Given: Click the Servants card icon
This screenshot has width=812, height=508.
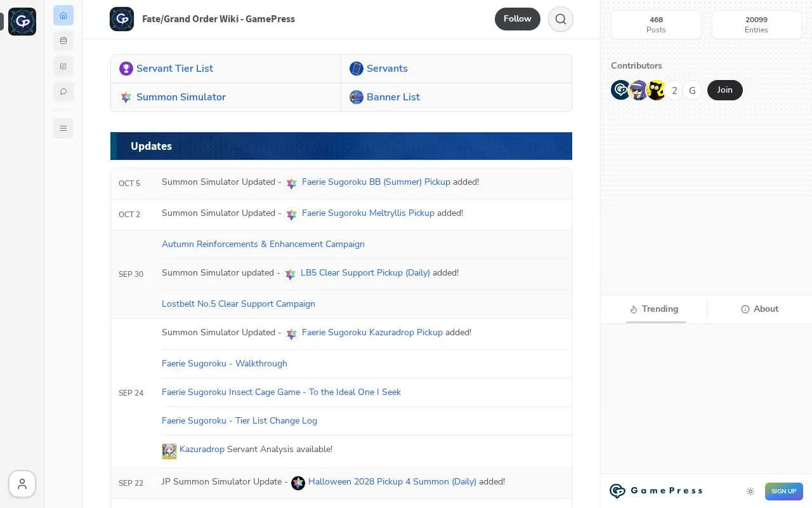Looking at the screenshot, I should (357, 69).
